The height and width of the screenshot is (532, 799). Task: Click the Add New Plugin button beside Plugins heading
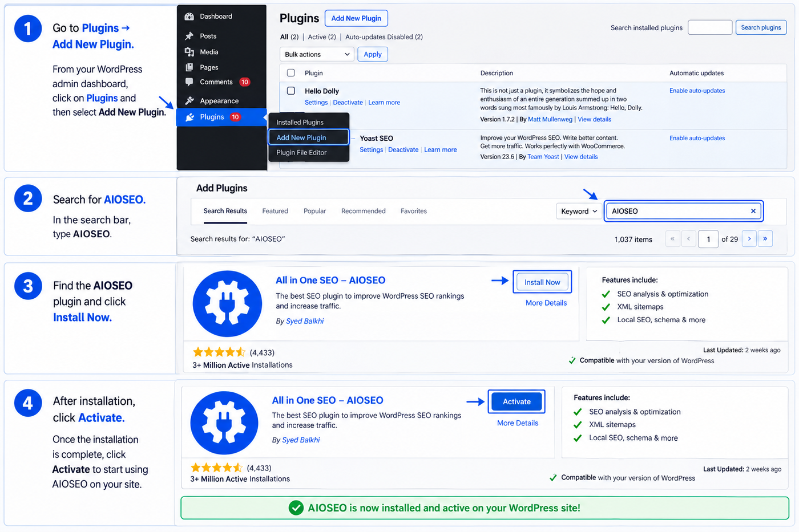coord(357,18)
